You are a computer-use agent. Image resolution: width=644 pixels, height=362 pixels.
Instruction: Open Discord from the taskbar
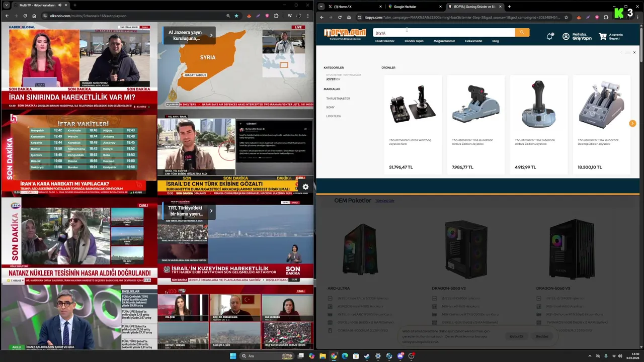click(400, 356)
